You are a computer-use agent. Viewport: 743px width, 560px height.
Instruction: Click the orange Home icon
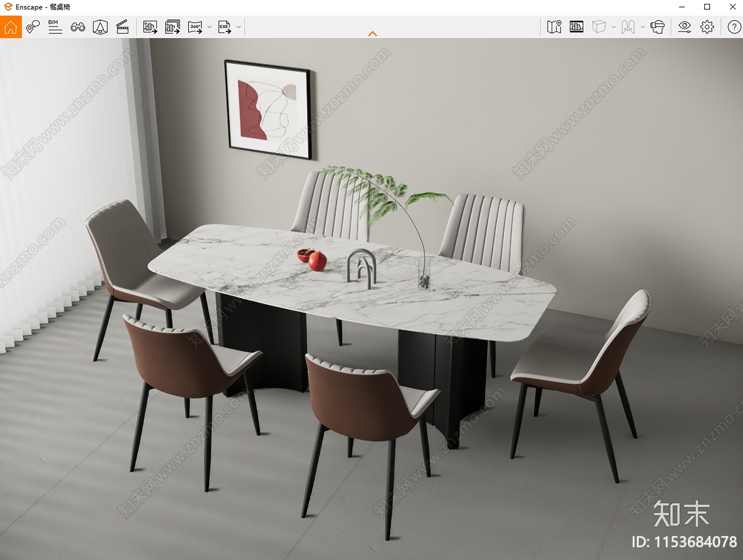pos(11,27)
